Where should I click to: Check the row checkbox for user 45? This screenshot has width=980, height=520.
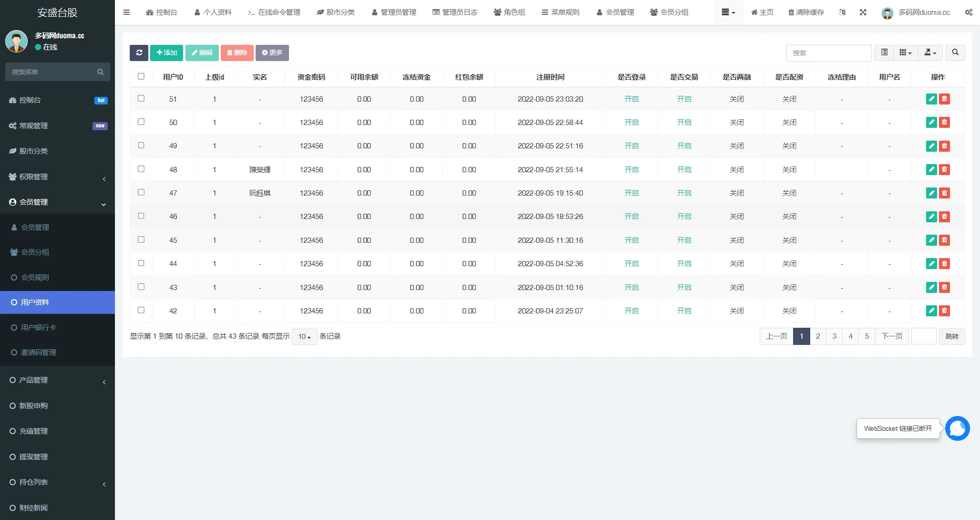pyautogui.click(x=141, y=239)
